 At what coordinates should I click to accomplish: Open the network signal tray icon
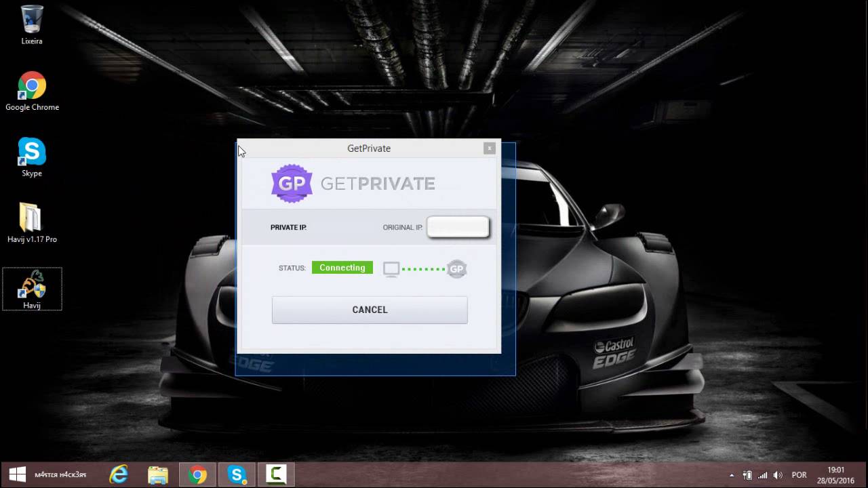point(763,475)
